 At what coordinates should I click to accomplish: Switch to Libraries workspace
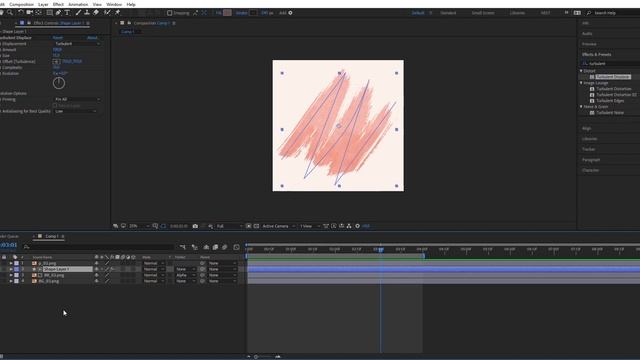coord(517,13)
